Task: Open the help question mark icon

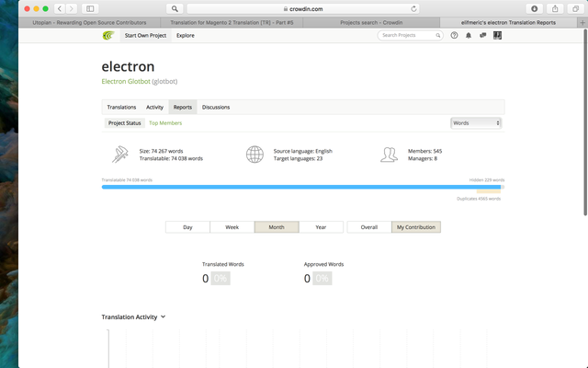Action: point(454,36)
